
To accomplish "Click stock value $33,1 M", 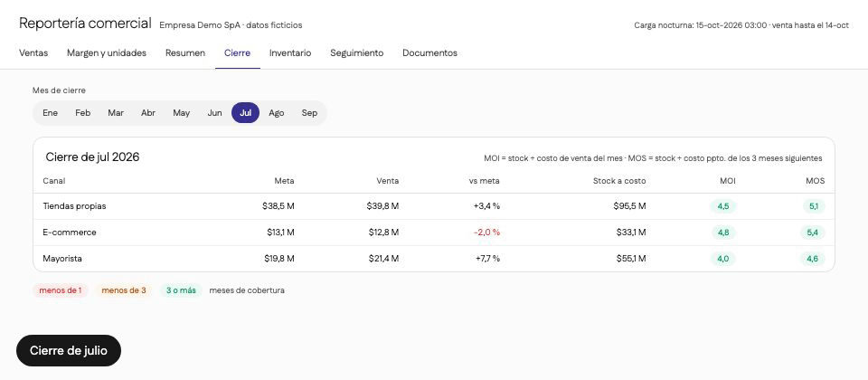I will point(630,233).
